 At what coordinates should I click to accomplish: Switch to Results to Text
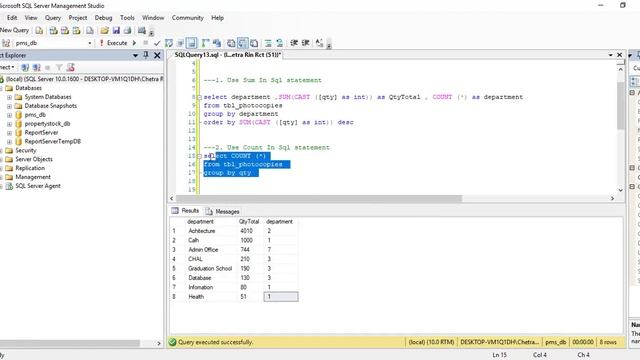tap(231, 43)
